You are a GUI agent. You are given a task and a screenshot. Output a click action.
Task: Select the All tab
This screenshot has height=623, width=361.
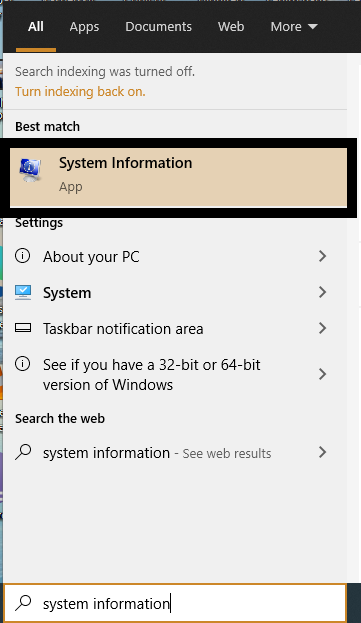point(36,27)
